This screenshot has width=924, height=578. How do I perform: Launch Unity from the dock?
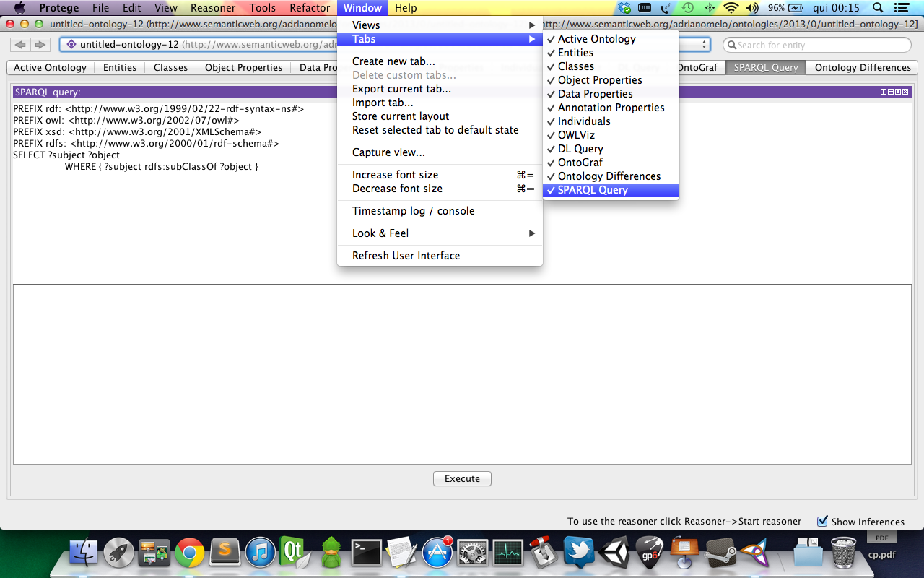(x=614, y=553)
